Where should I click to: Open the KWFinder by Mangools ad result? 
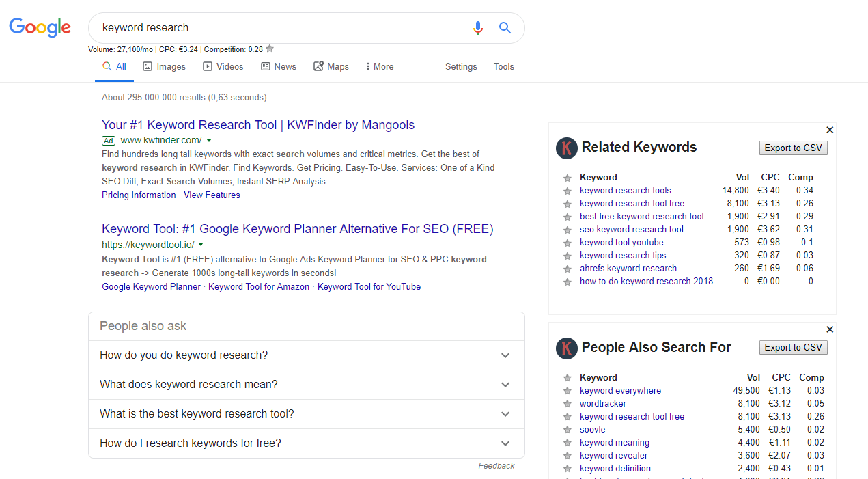258,125
